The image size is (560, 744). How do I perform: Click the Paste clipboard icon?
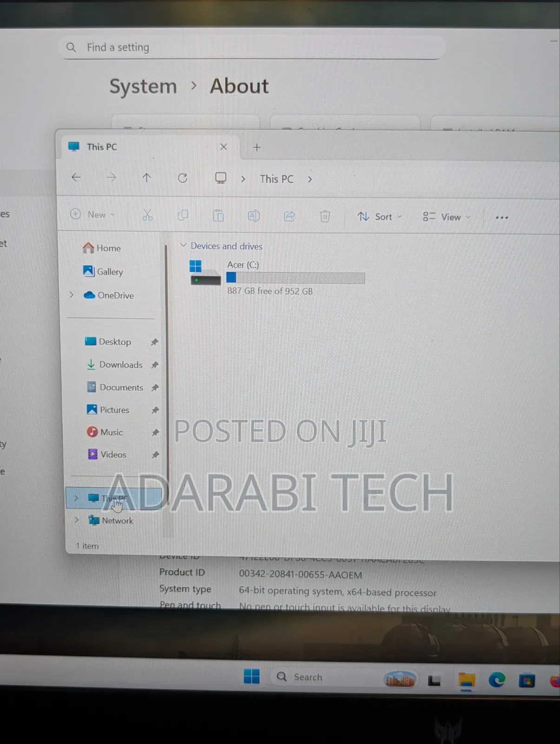[x=218, y=216]
